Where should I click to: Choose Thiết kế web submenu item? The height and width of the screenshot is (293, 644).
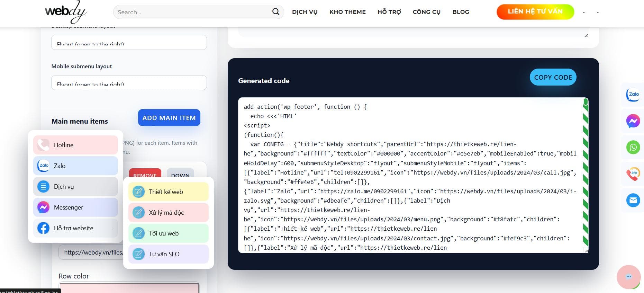coord(169,192)
